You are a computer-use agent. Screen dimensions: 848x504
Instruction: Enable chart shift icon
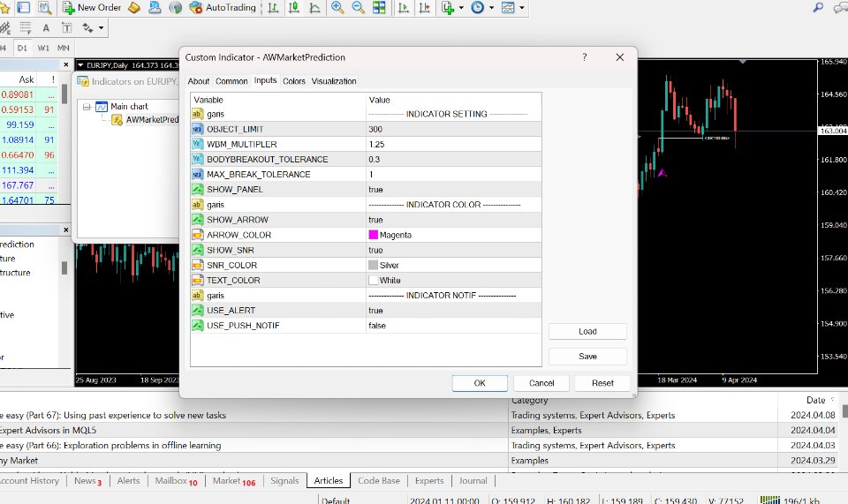tap(425, 8)
